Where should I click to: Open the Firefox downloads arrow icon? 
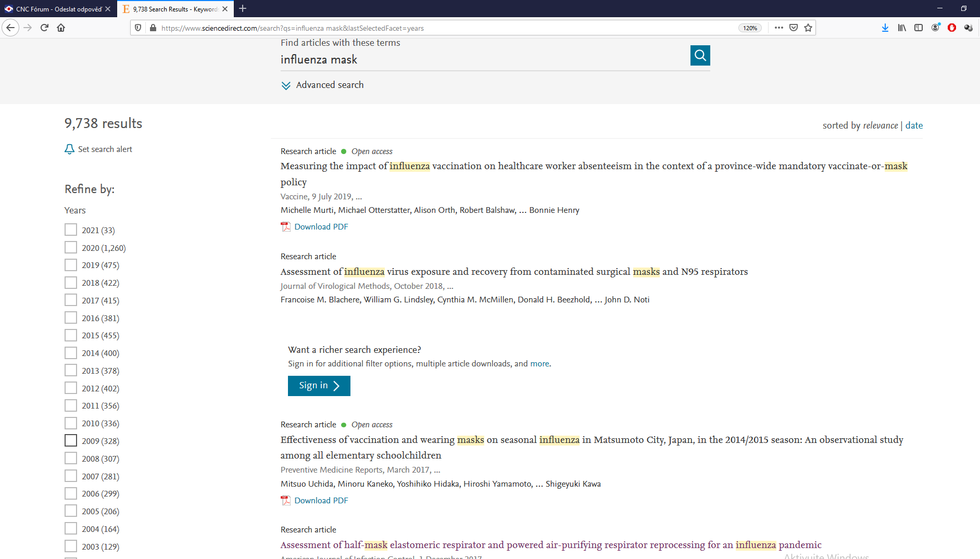tap(885, 28)
